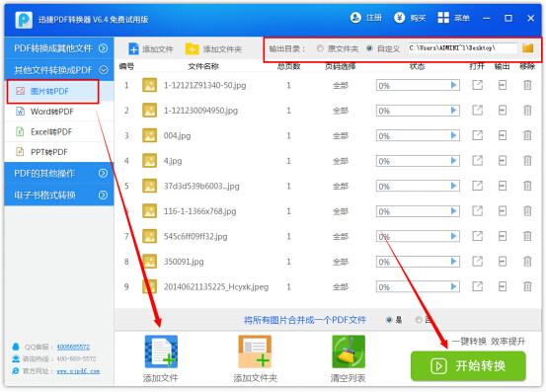Image resolution: width=546 pixels, height=392 pixels.
Task: Collapse the 其他文件转换成PDF section
Action: tap(59, 70)
